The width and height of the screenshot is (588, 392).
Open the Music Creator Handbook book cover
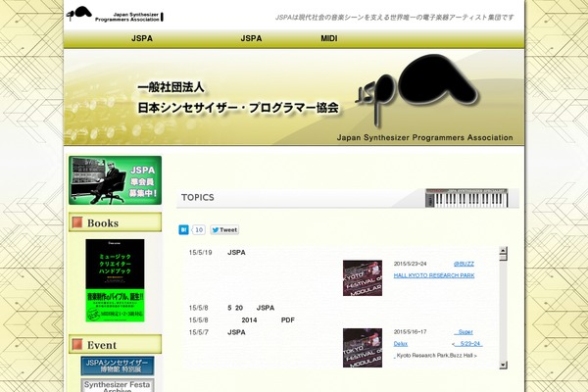pyautogui.click(x=115, y=280)
